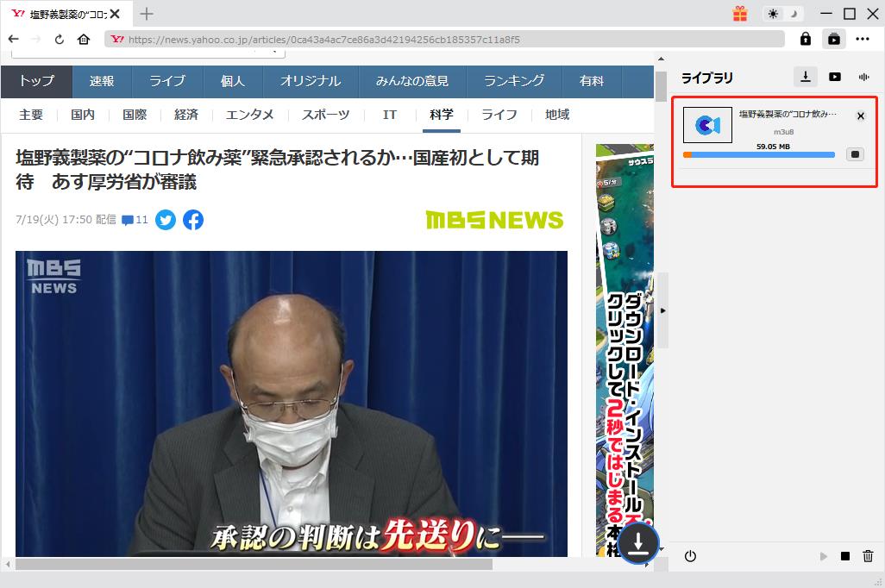This screenshot has height=588, width=885.
Task: Show downloading list in Library panel
Action: (x=806, y=77)
